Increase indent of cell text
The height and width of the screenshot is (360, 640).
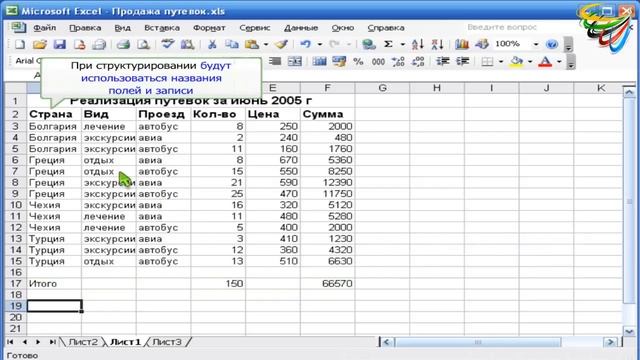click(462, 62)
